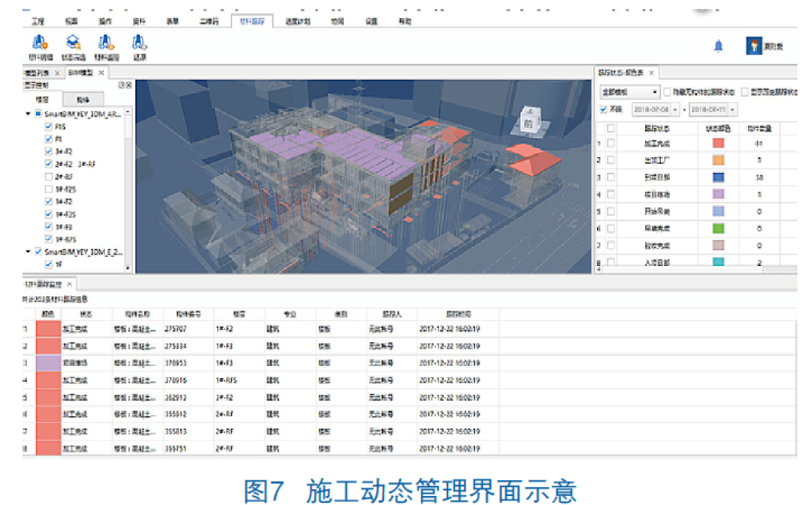Image resolution: width=812 pixels, height=505 pixels.
Task: Open the 视图 menu
Action: click(x=71, y=21)
